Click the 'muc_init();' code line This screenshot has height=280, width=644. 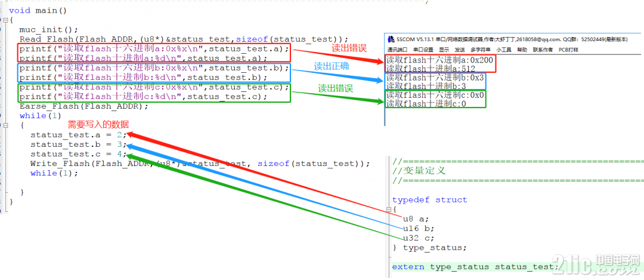point(48,30)
